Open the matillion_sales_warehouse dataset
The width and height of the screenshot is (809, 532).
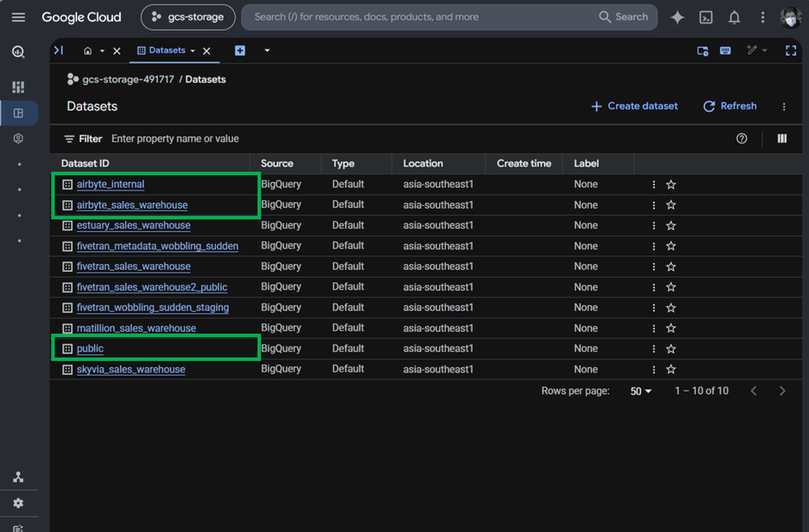(136, 328)
